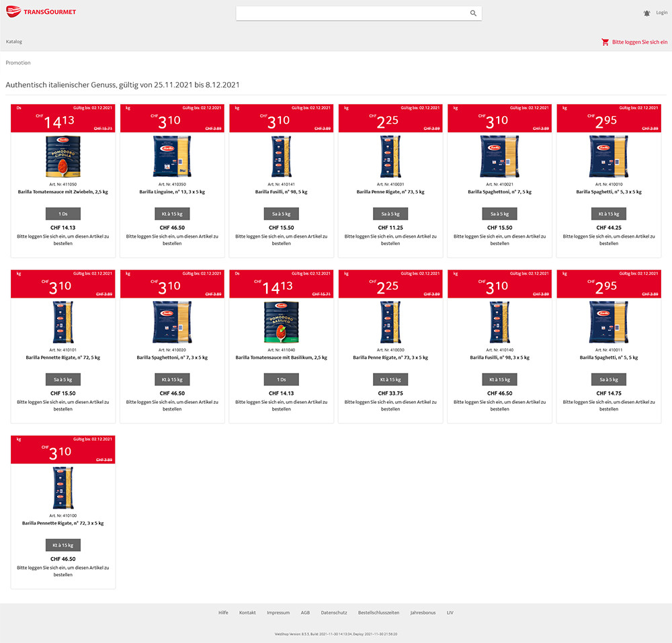Select 'Sa à 5 kg' unit for Penne Rigate, 5 kg
This screenshot has height=643, width=672.
(x=390, y=214)
